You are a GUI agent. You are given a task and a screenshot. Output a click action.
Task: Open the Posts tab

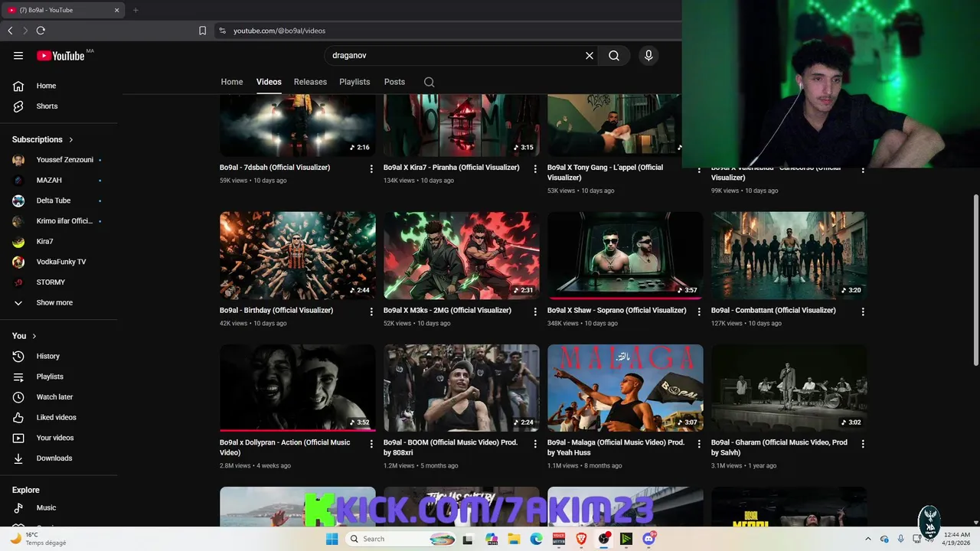(x=394, y=82)
